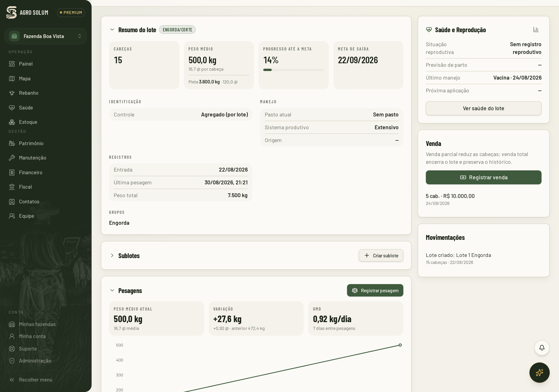Click the Meta de saída 22/09/2026 card
Image resolution: width=559 pixels, height=392 pixels.
click(x=368, y=65)
